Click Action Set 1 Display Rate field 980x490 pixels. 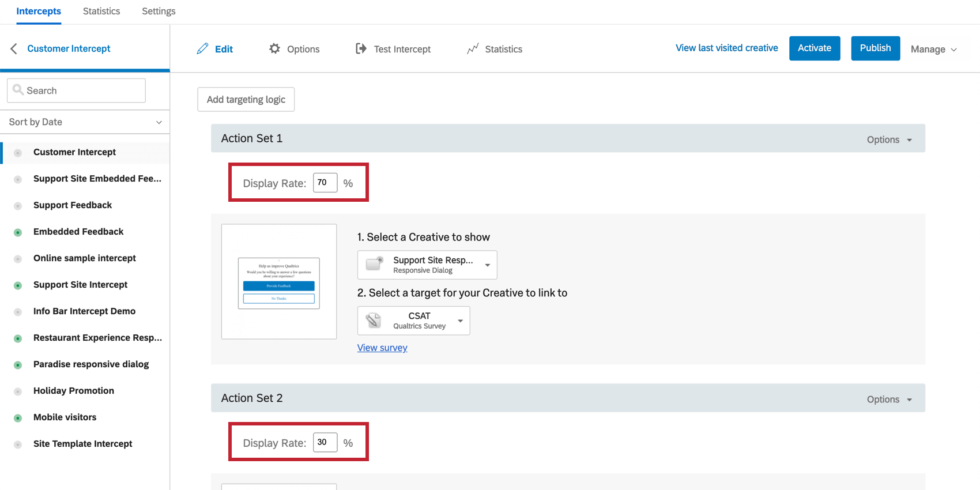pyautogui.click(x=325, y=183)
